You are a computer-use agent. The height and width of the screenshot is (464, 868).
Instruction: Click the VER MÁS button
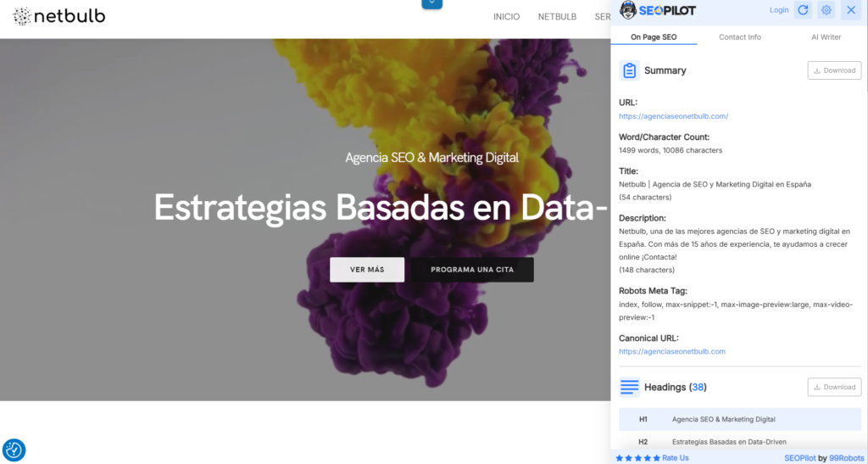[367, 270]
